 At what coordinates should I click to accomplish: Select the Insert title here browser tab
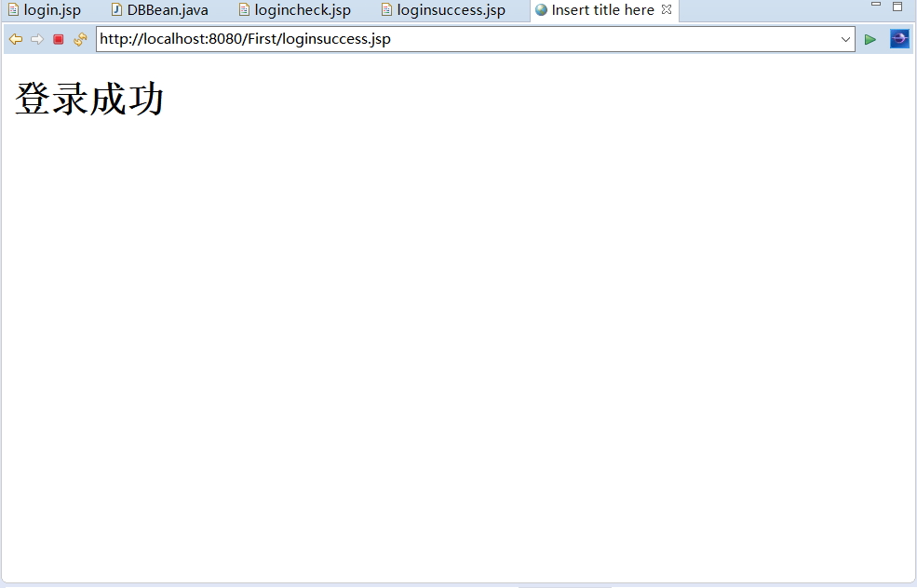[x=602, y=10]
